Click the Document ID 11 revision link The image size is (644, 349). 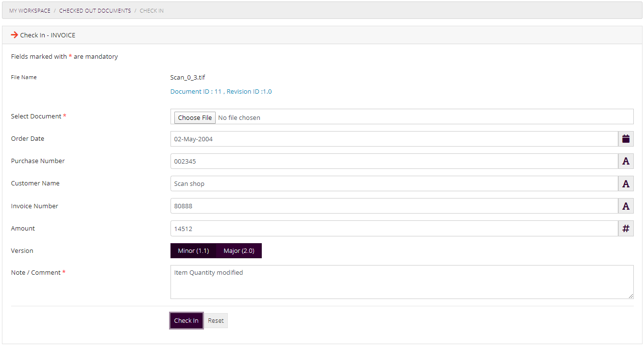(x=221, y=92)
